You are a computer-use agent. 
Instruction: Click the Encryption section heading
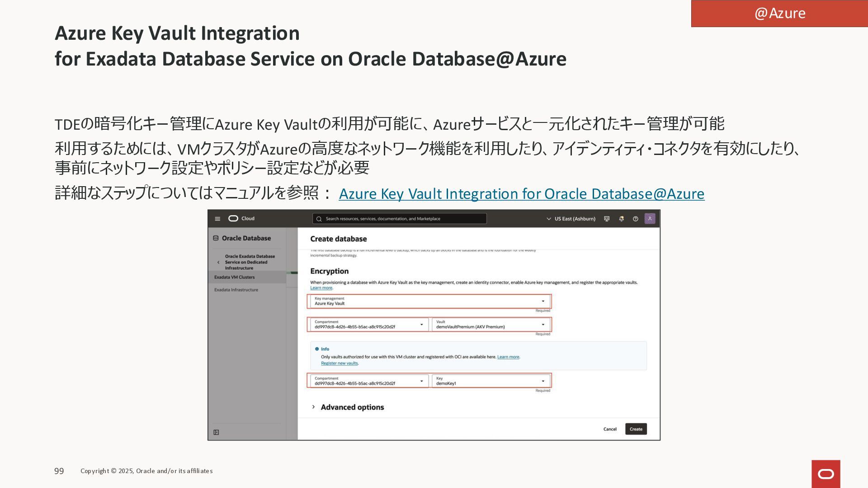coord(329,271)
